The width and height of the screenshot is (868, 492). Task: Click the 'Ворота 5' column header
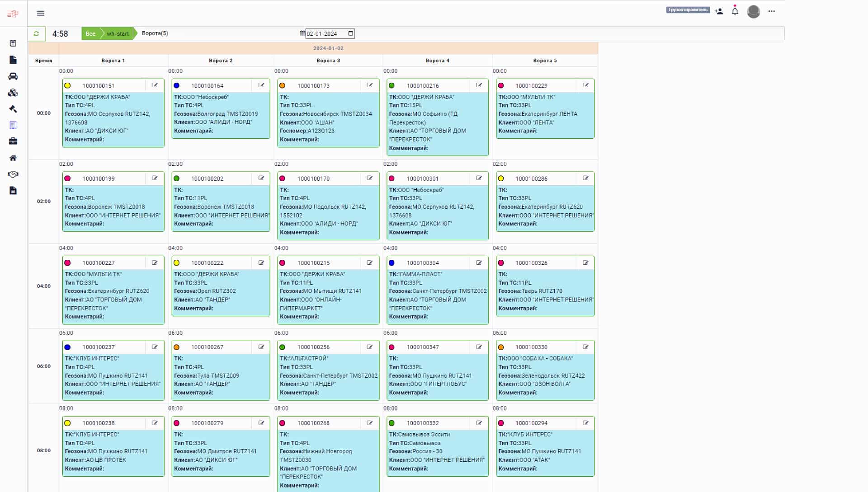click(545, 61)
